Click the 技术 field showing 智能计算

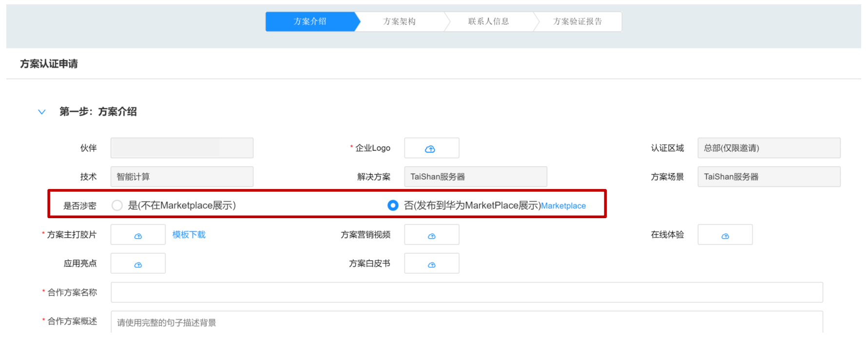tap(182, 177)
